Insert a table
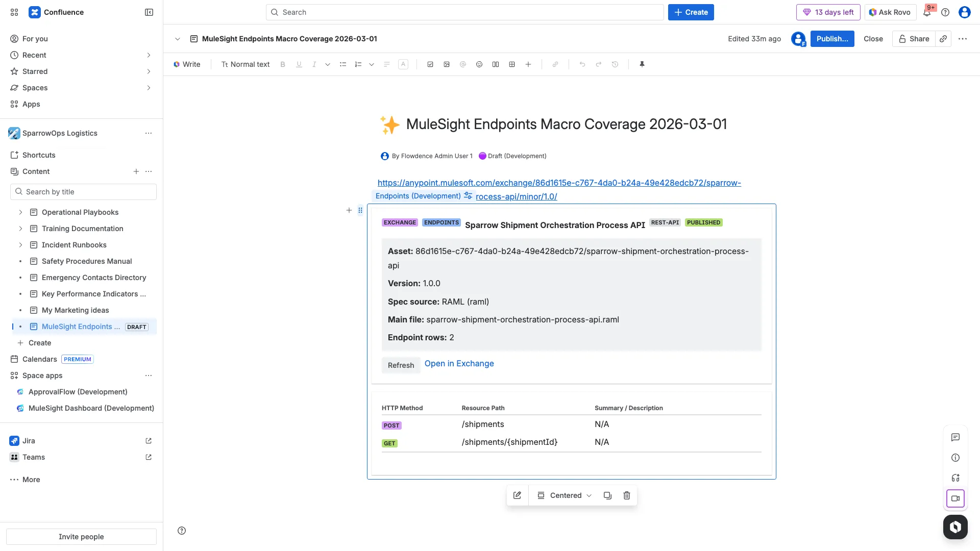This screenshot has height=551, width=980. [x=512, y=64]
